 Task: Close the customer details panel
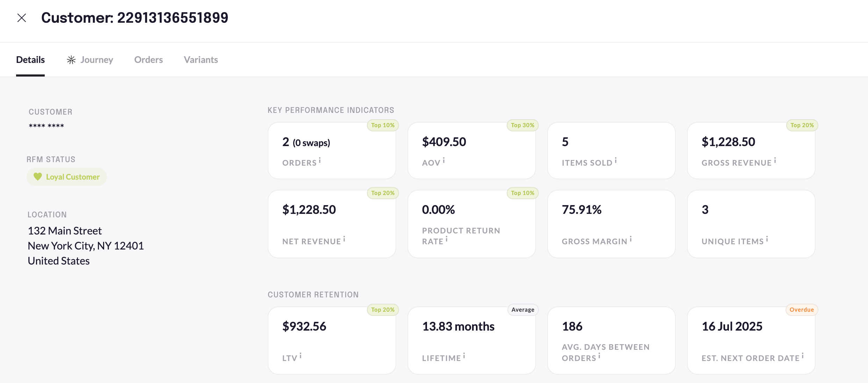[x=22, y=17]
